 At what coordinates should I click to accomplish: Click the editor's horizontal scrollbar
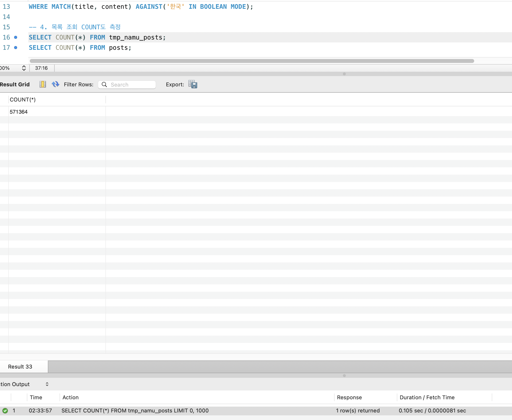click(x=251, y=61)
